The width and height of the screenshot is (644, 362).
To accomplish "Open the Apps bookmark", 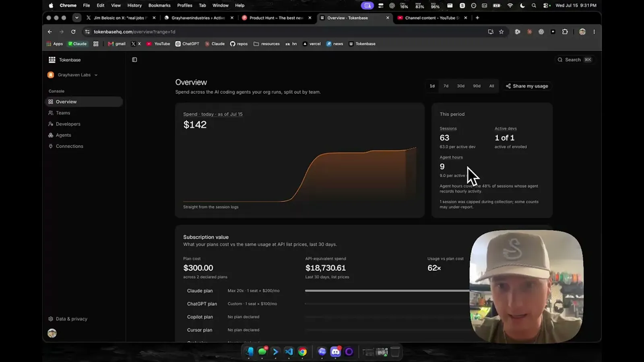I will [x=55, y=44].
